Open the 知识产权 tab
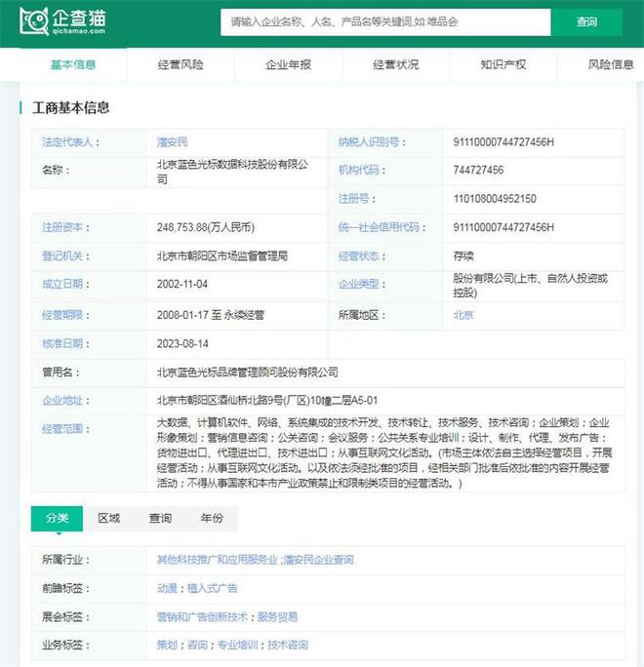Image resolution: width=644 pixels, height=667 pixels. (503, 64)
